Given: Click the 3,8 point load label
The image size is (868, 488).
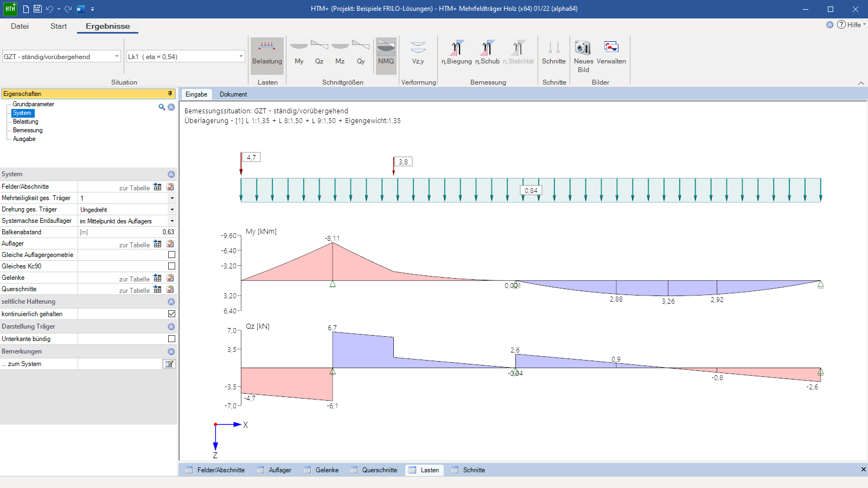Looking at the screenshot, I should click(x=403, y=162).
